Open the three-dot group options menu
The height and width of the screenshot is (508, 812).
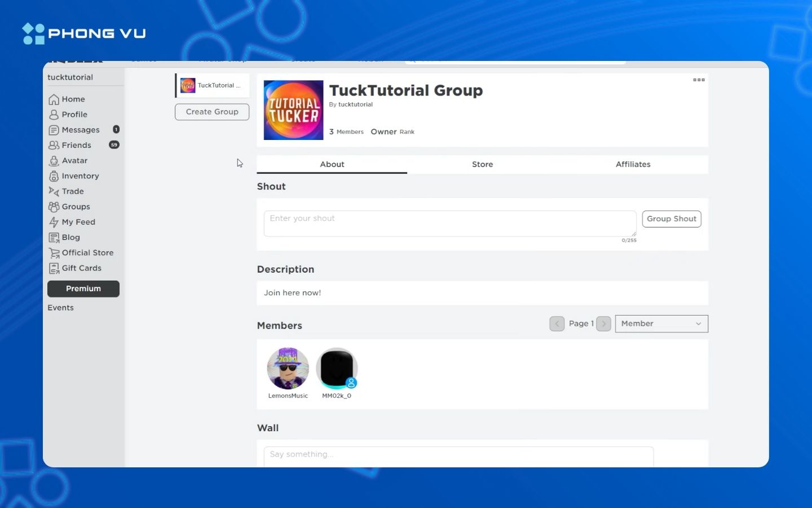point(699,80)
